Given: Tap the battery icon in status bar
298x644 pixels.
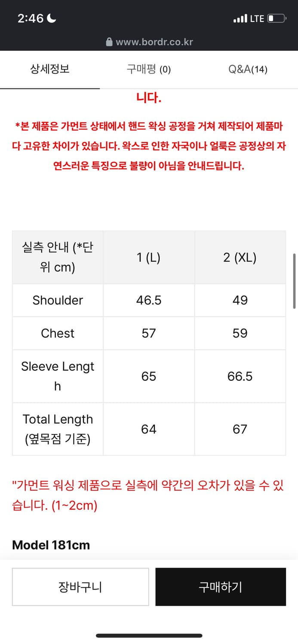Looking at the screenshot, I should [x=276, y=18].
